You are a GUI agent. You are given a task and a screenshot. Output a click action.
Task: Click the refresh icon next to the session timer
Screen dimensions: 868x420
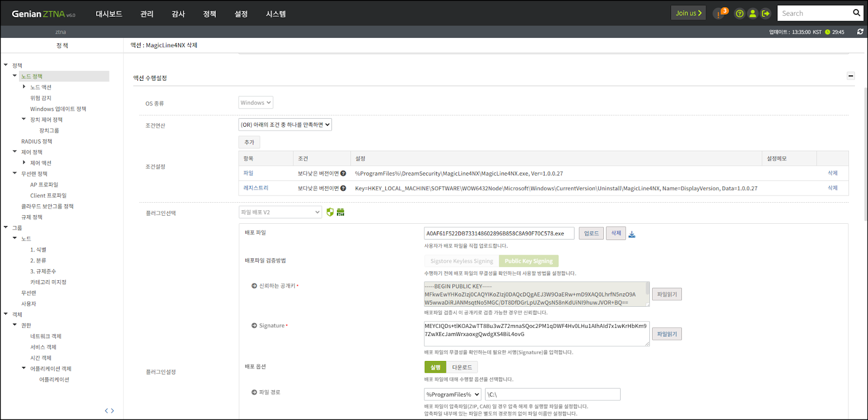(x=860, y=32)
